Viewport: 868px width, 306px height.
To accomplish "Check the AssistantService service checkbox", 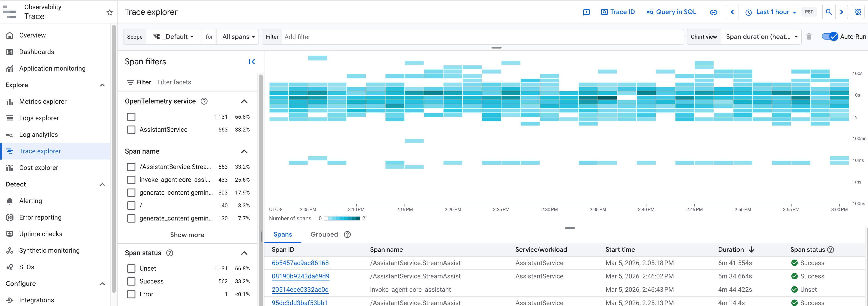I will [131, 129].
